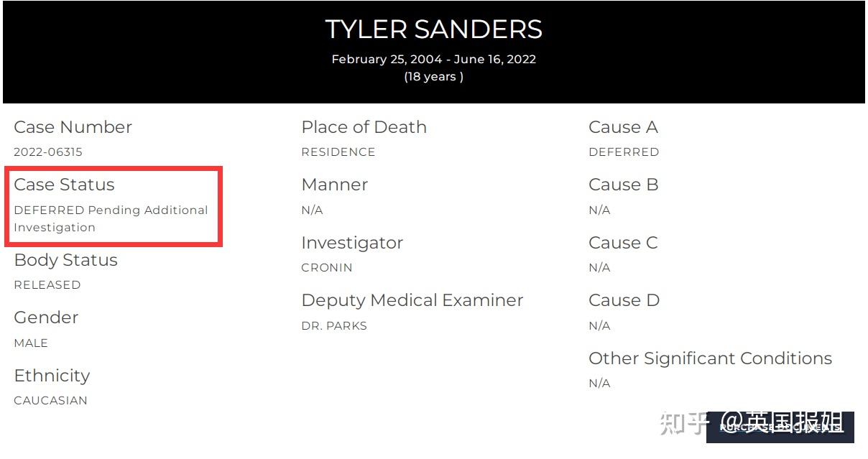Click the Gender MALE value
This screenshot has height=459, width=868.
click(x=31, y=343)
